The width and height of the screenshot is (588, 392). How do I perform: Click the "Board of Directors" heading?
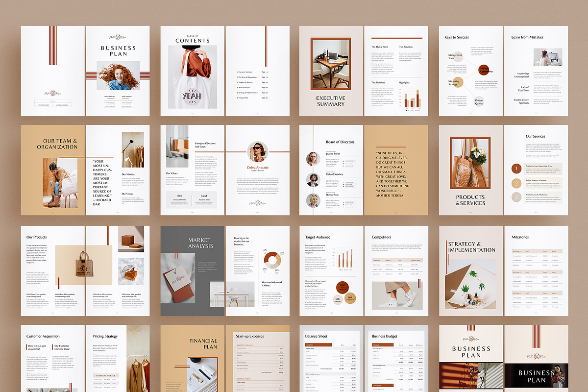click(x=341, y=143)
